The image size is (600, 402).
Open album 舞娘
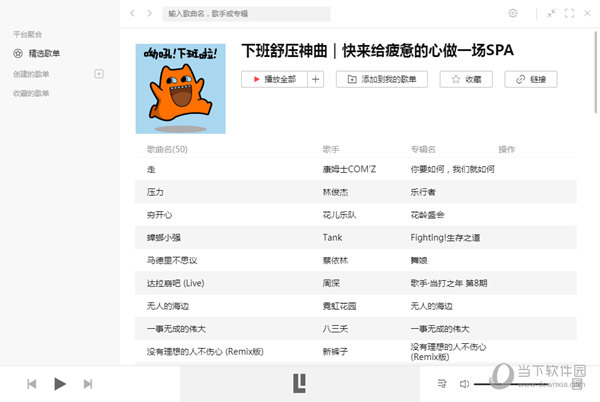tap(419, 260)
